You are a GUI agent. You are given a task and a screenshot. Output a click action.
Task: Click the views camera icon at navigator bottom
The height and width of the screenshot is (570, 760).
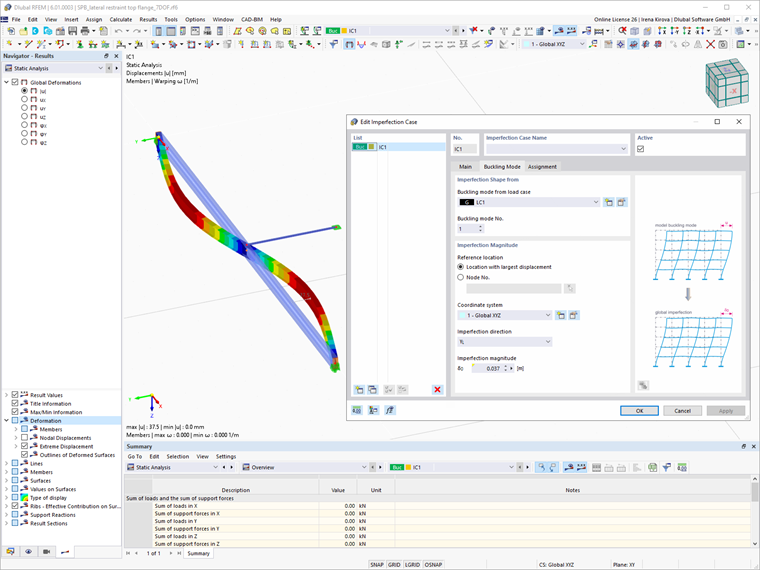[47, 552]
